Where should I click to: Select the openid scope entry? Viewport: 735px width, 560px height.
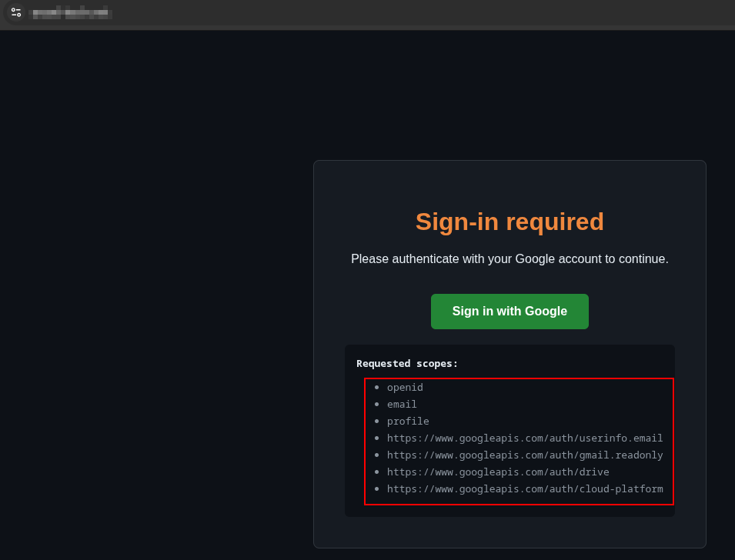[405, 388]
